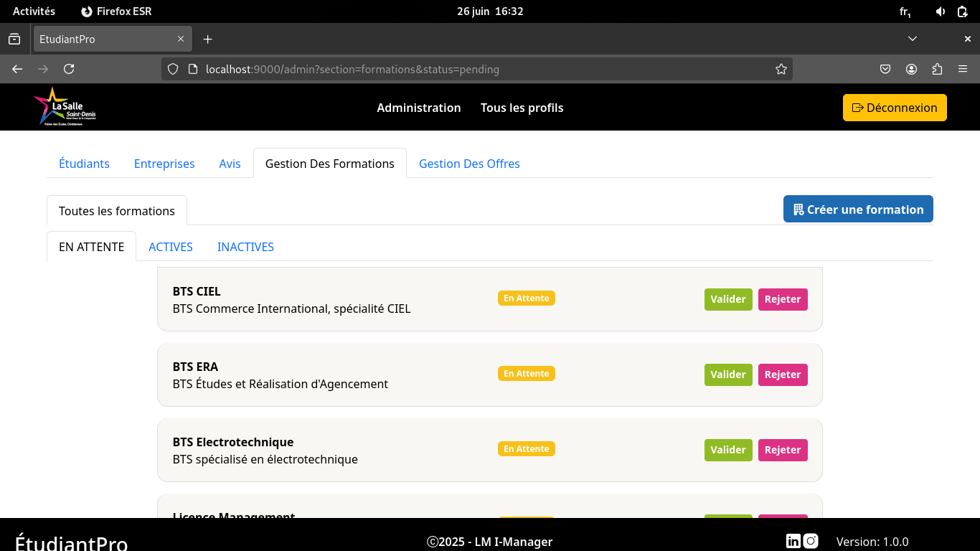Viewport: 980px width, 551px height.
Task: Go to Tous les profils link
Action: click(x=522, y=108)
